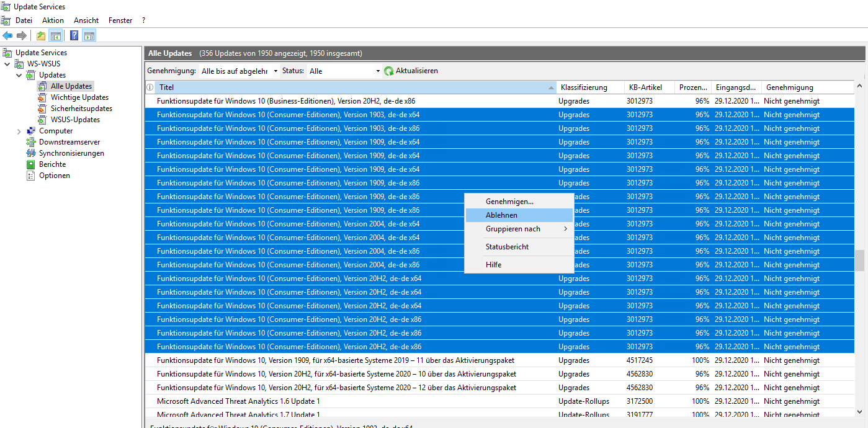
Task: Click KB-Artikel cell 4517245
Action: coord(640,360)
